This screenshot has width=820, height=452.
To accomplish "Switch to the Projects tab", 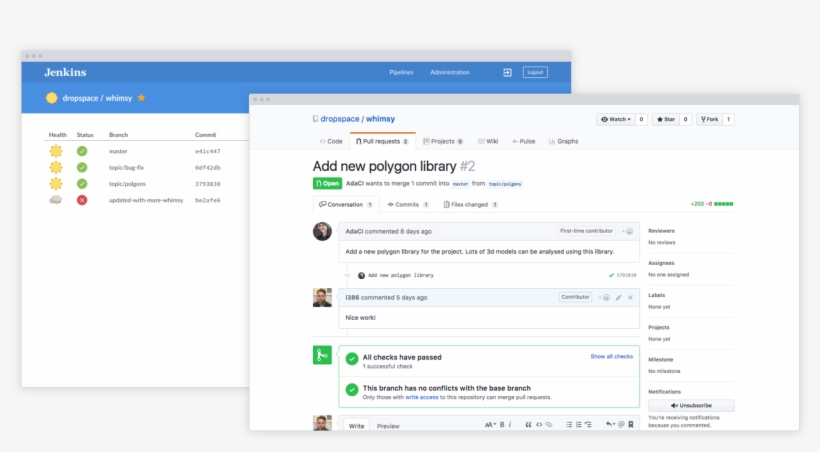I will pyautogui.click(x=443, y=141).
